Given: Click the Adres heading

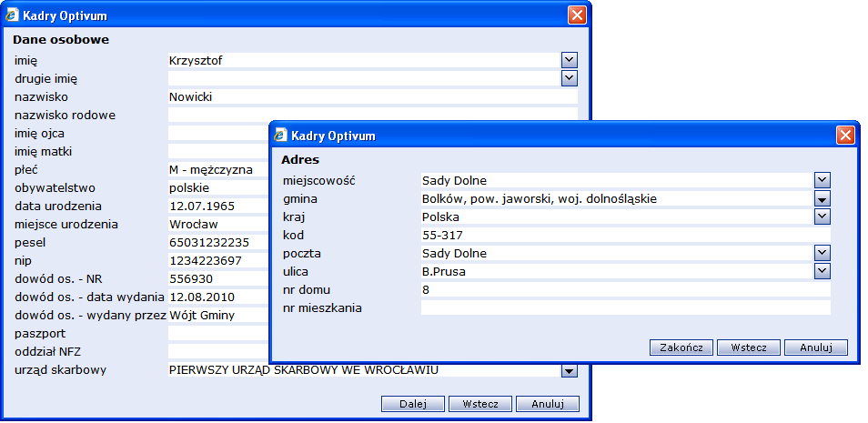Looking at the screenshot, I should [x=300, y=159].
